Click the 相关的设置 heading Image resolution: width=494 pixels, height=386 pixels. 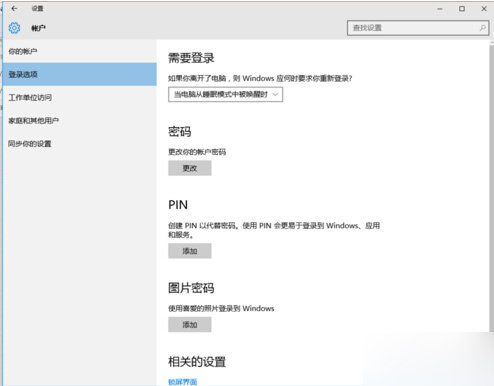click(197, 362)
